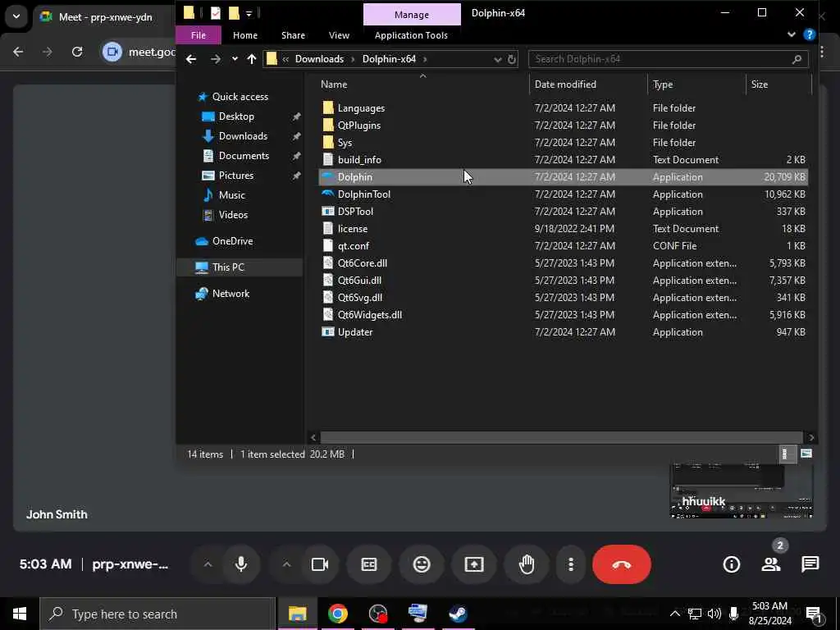840x630 pixels.
Task: Open the File ribbon tab
Action: coord(199,35)
